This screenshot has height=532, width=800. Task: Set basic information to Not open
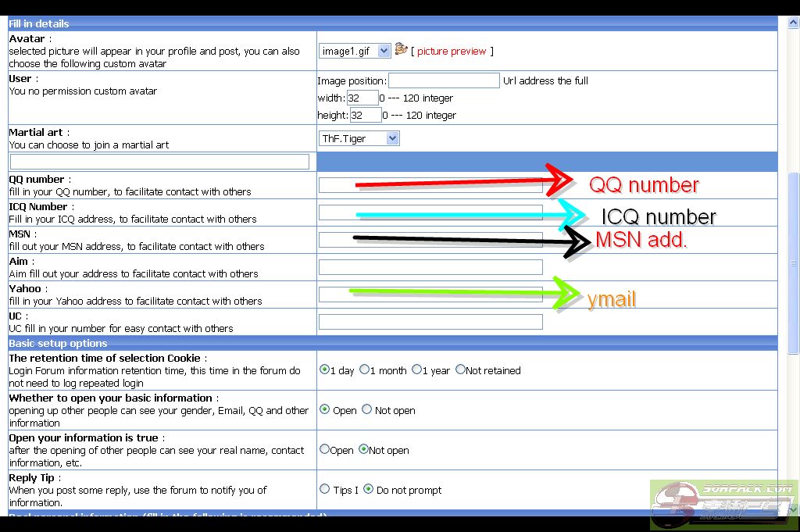366,409
